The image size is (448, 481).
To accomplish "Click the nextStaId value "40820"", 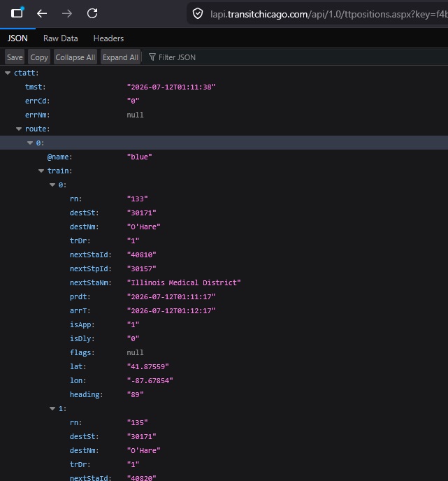I will pos(142,478).
